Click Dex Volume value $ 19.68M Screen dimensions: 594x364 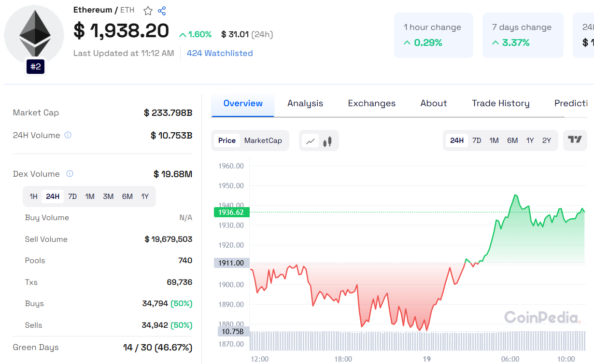[x=173, y=174]
